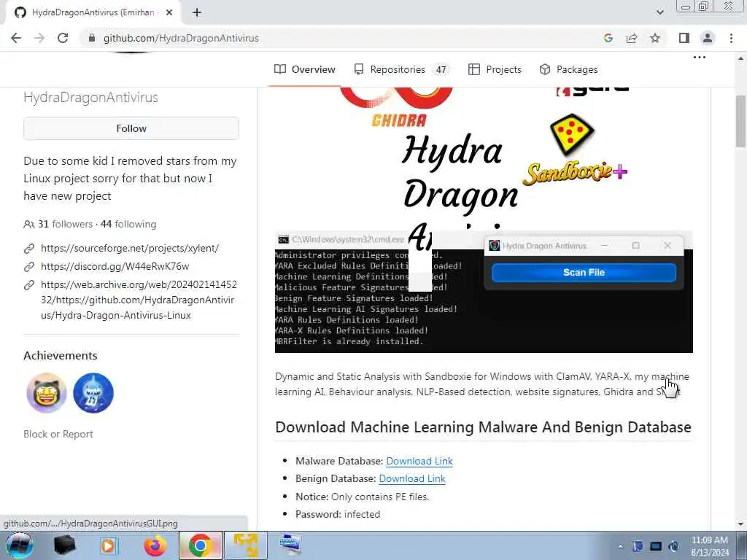The height and width of the screenshot is (560, 747).
Task: Click Scan File in the antivirus screenshot
Action: pyautogui.click(x=584, y=273)
